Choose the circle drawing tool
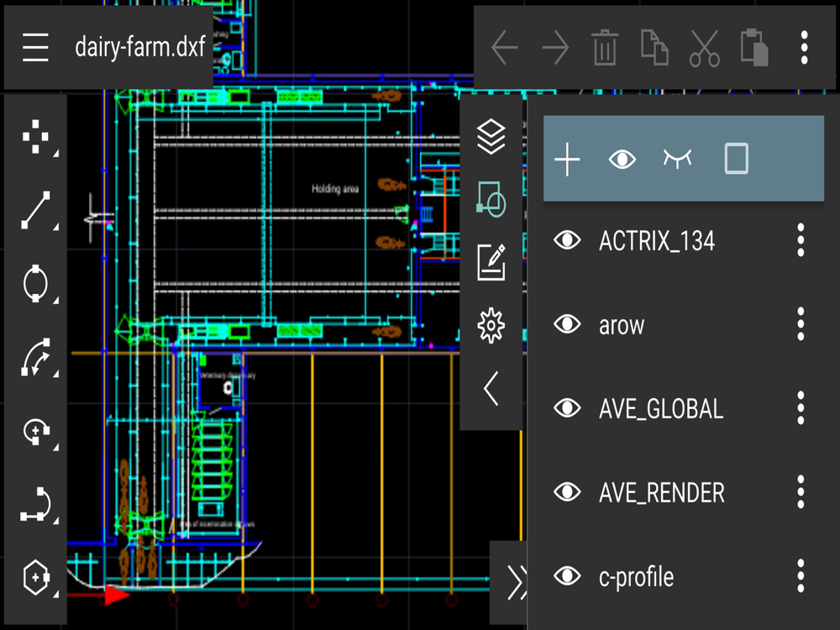This screenshot has width=840, height=630. click(x=36, y=283)
